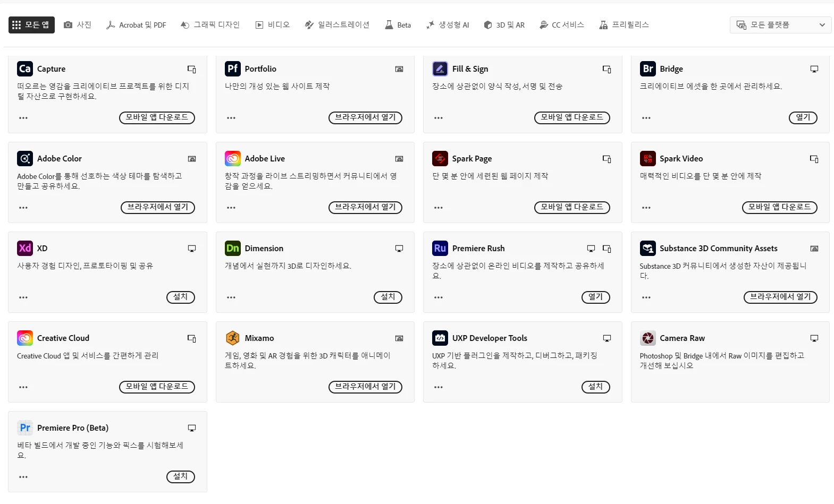Click the mobile platform icon on Capture card
The image size is (834, 504).
(x=192, y=69)
